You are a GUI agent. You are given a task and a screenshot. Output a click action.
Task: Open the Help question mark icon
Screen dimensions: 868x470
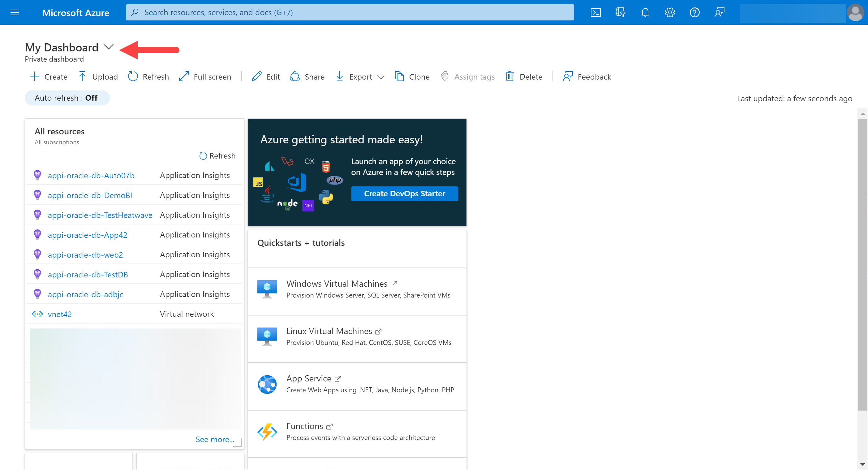(694, 12)
